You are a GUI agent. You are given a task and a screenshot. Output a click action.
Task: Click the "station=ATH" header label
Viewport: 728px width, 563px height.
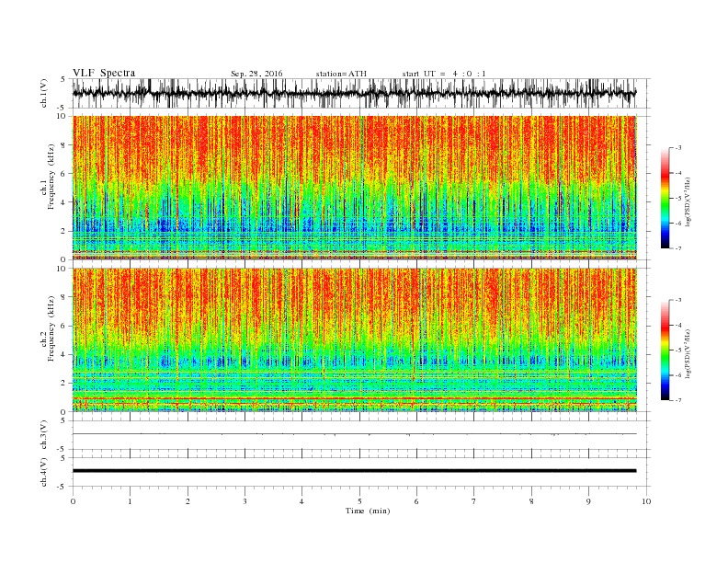pyautogui.click(x=341, y=74)
